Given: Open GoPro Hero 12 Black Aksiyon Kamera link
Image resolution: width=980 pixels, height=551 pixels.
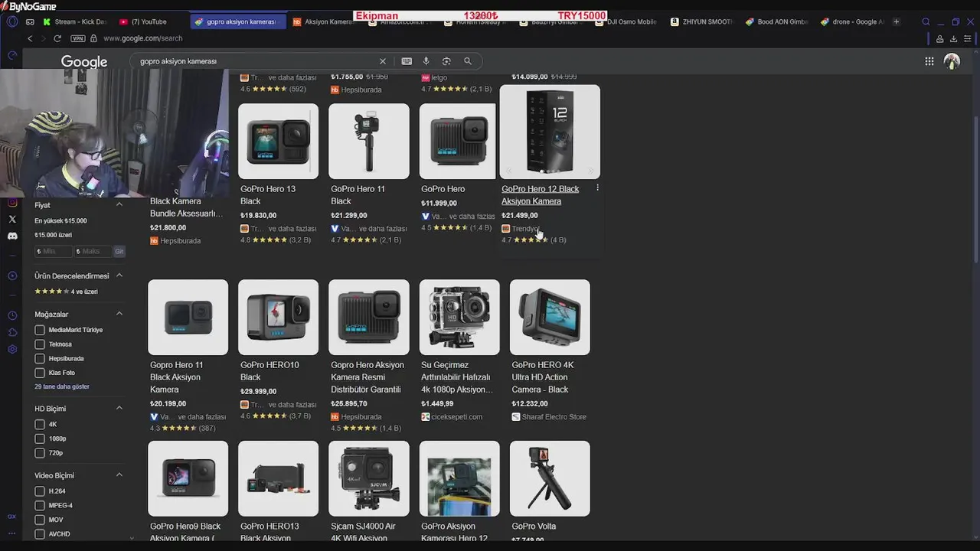Looking at the screenshot, I should (540, 195).
